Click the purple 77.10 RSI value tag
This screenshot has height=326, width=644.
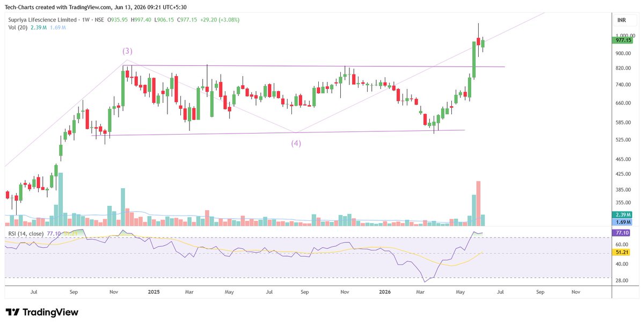[x=622, y=233]
